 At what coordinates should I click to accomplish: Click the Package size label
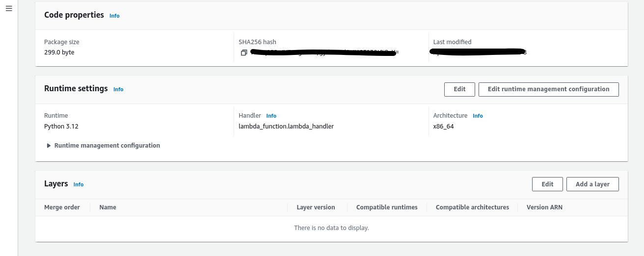(61, 42)
